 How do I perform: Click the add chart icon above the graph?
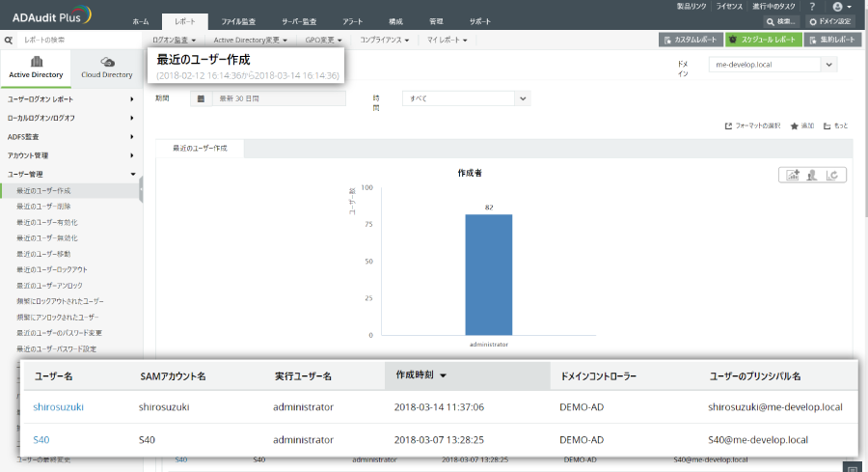point(793,175)
